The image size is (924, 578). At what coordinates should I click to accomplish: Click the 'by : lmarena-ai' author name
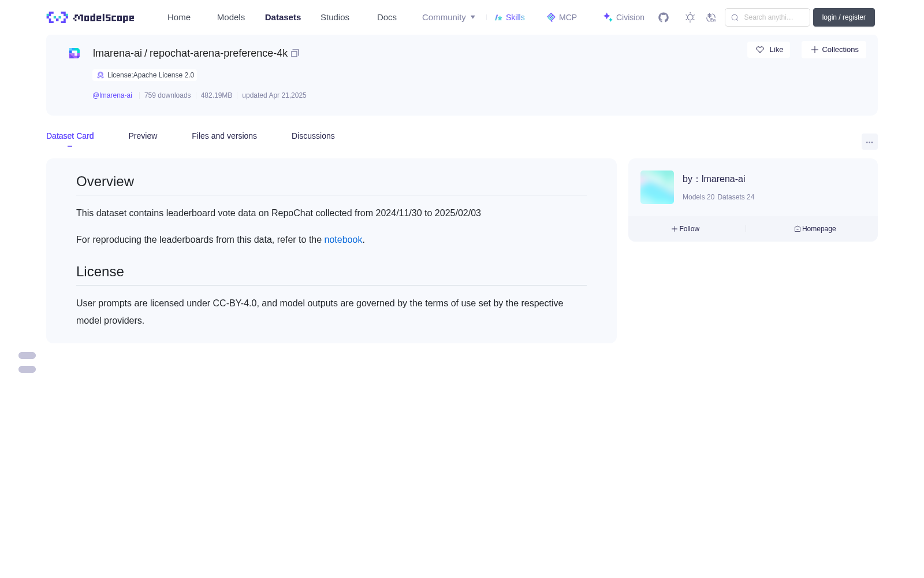click(714, 179)
